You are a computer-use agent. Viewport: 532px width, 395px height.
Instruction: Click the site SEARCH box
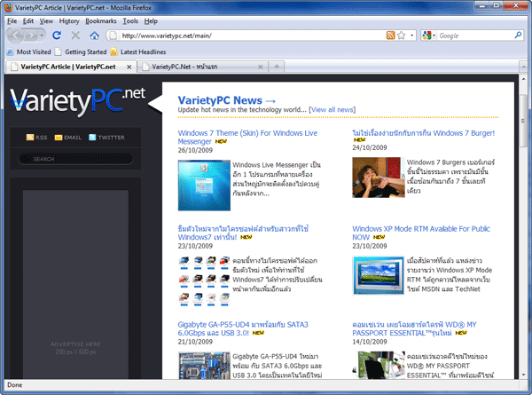(75, 159)
